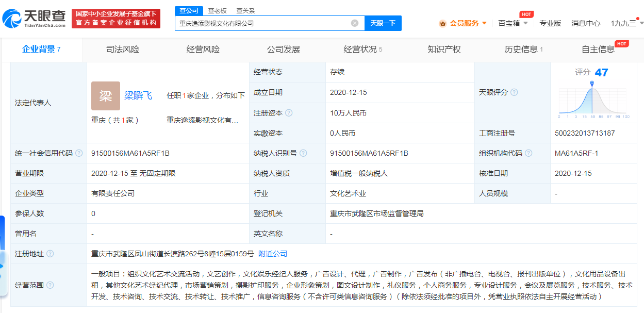Click the 人员规模 label

(x=493, y=193)
